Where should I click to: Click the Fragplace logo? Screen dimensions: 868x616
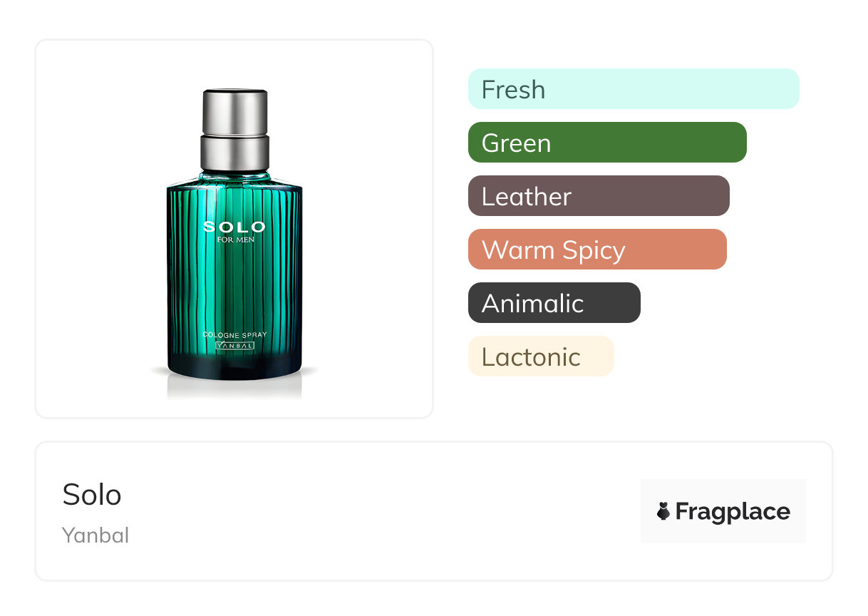click(x=723, y=511)
